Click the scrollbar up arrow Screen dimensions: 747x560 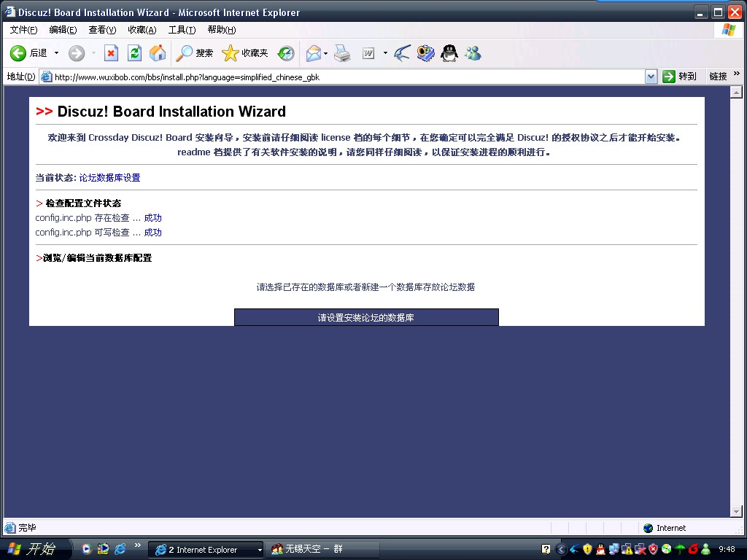point(736,93)
